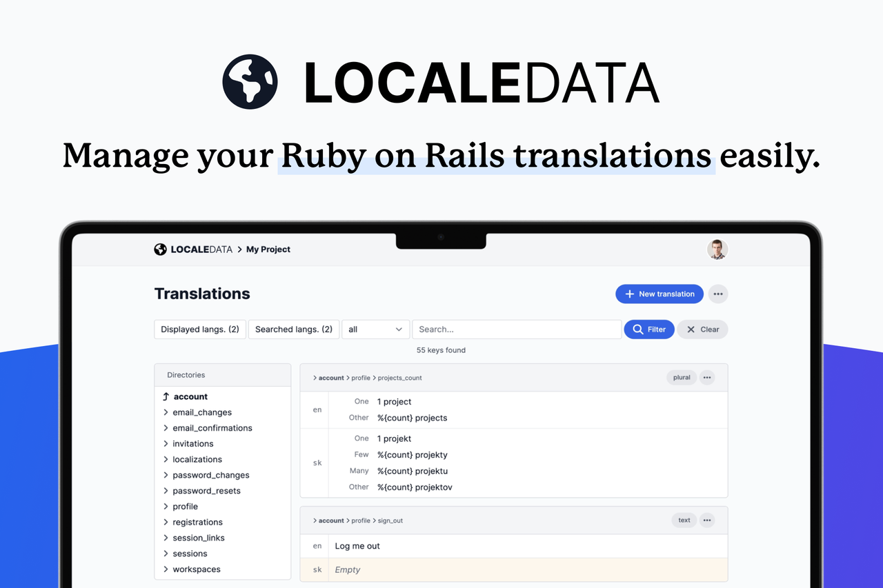This screenshot has width=883, height=588.
Task: Open My Project from the breadcrumb
Action: coord(268,249)
